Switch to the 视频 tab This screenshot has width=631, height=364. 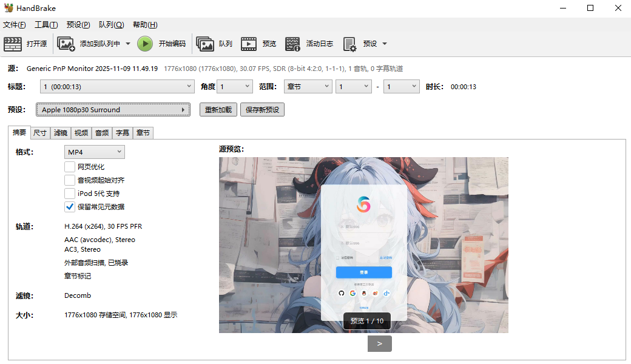[81, 133]
